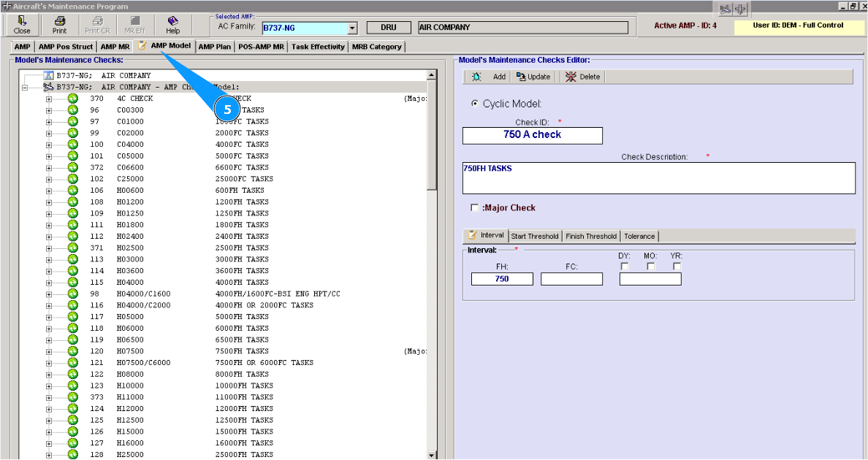Tick the DY interval checkbox
Viewport: 868px width, 460px height.
pyautogui.click(x=625, y=267)
